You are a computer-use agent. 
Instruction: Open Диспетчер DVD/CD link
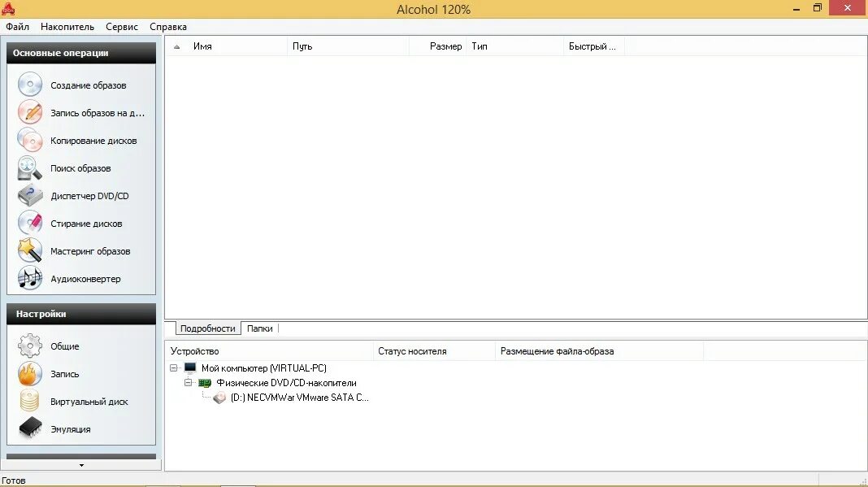89,196
